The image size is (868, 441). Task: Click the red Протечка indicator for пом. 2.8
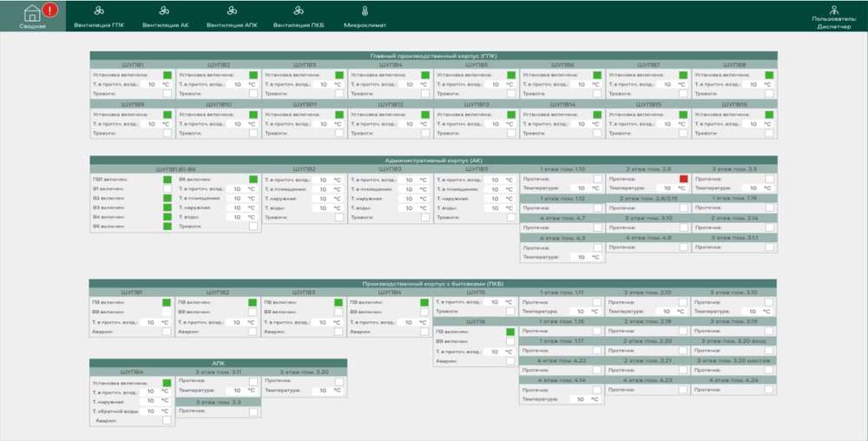pyautogui.click(x=683, y=179)
